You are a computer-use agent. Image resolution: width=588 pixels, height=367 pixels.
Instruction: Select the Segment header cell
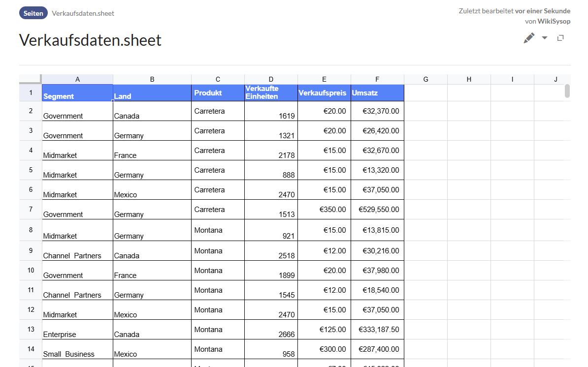pos(77,93)
